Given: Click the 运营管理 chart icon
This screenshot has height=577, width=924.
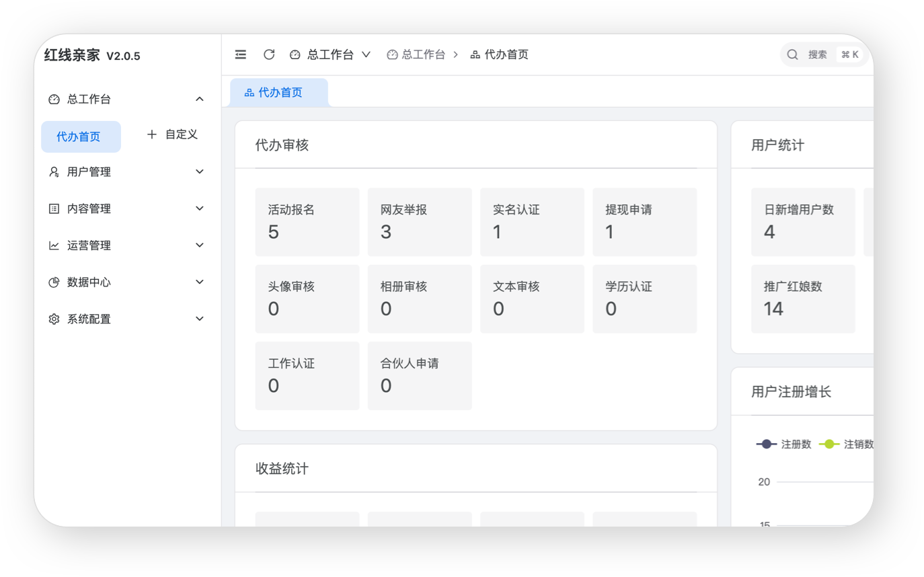Looking at the screenshot, I should pos(54,245).
